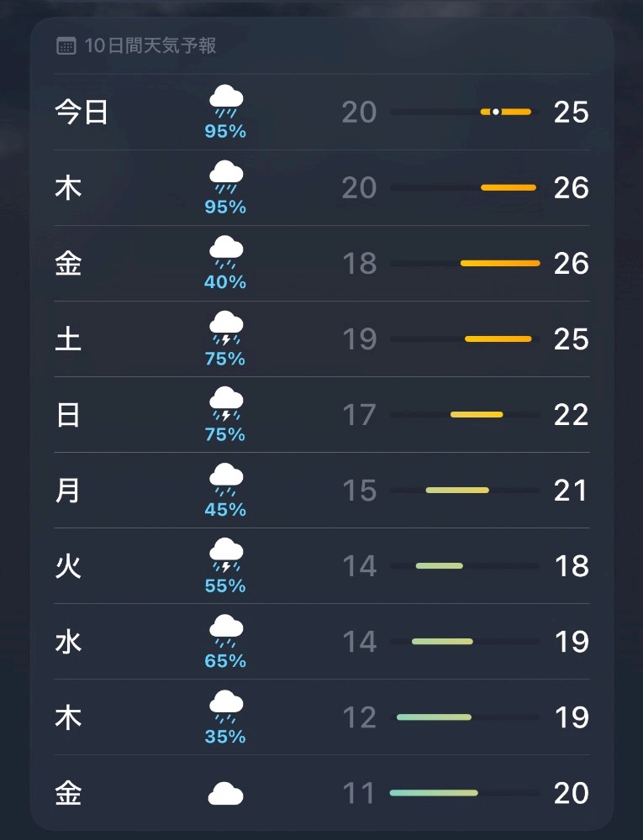Screen dimensions: 643x840
Task: Open the 10日間天気予報 header
Action: [x=150, y=46]
